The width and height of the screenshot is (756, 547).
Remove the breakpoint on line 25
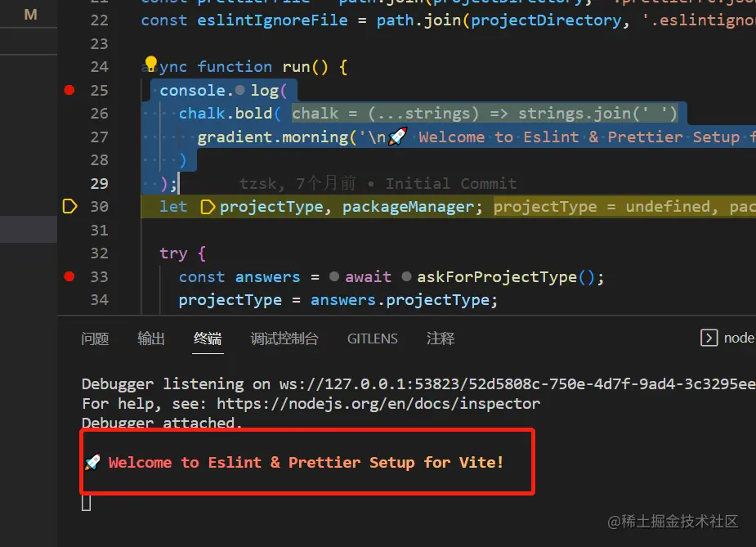[x=69, y=90]
